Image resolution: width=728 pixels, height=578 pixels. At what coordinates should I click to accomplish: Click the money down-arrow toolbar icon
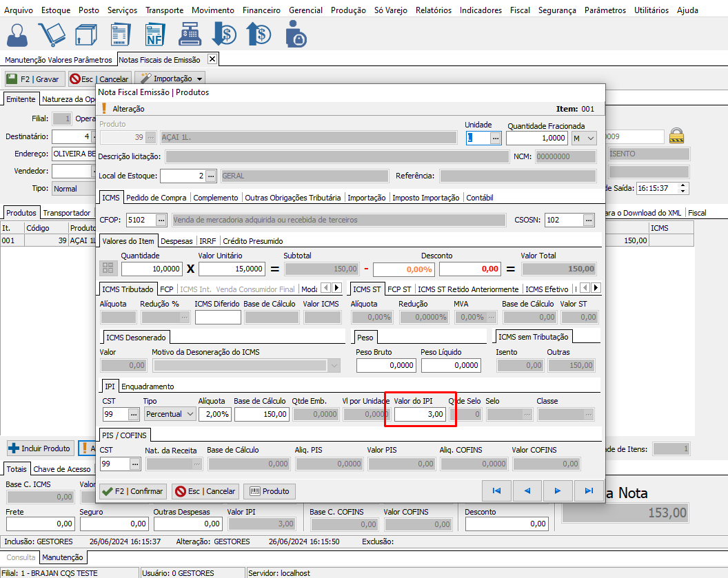224,34
